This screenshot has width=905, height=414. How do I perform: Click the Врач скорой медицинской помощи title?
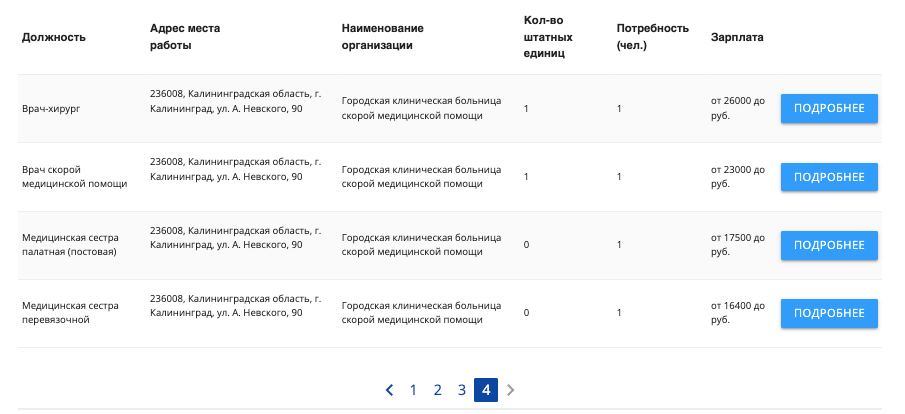74,177
